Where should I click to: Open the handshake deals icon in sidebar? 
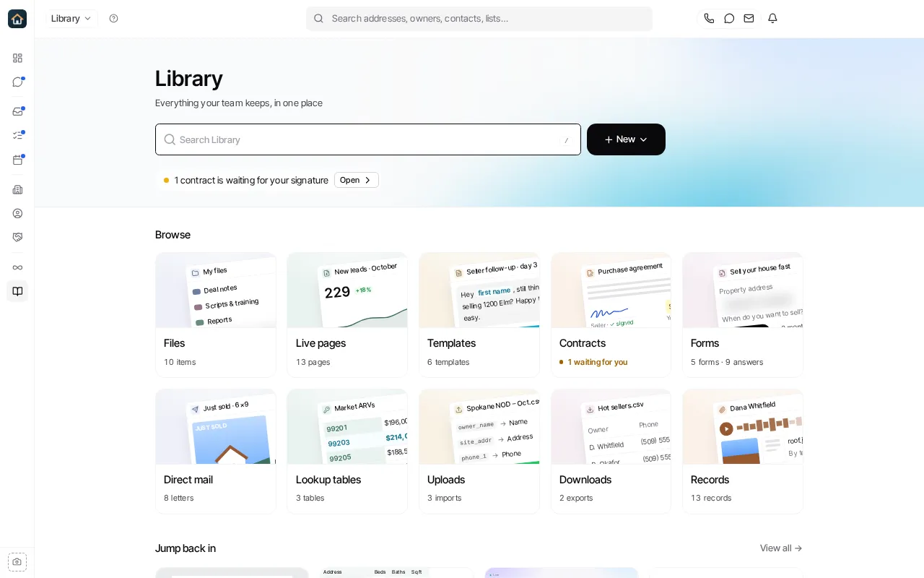[17, 237]
